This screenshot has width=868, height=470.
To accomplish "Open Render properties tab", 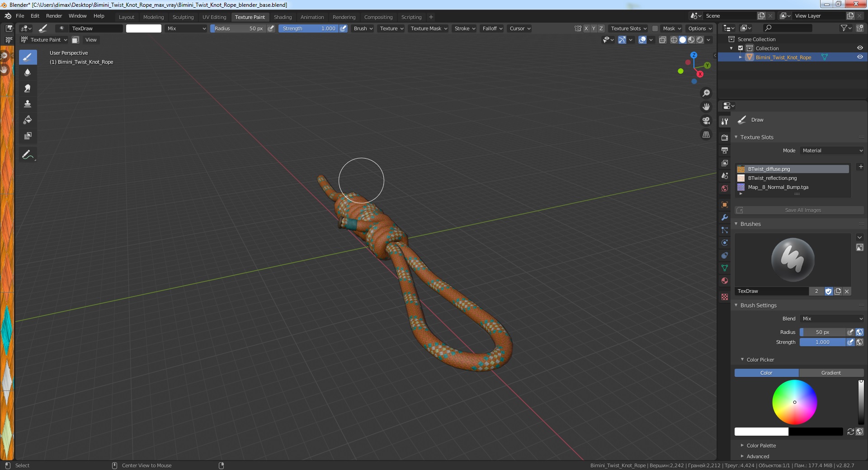I will coord(725,137).
